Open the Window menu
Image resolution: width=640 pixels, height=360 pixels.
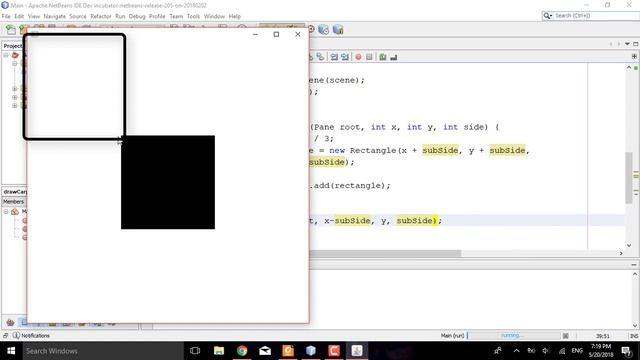[214, 16]
